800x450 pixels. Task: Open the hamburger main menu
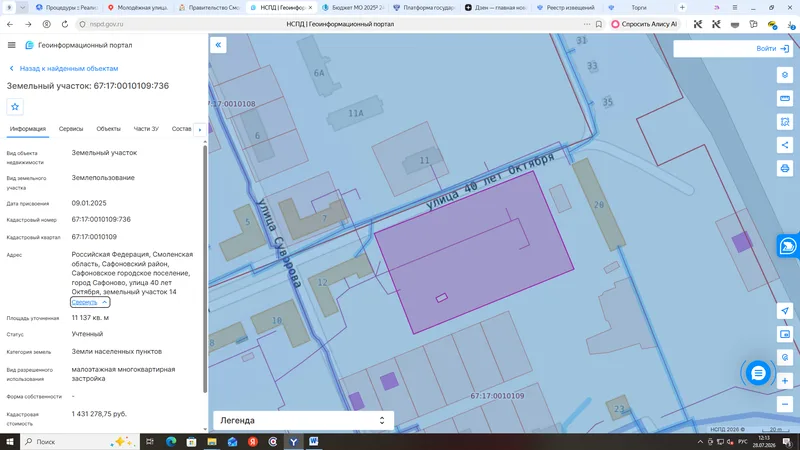coord(12,45)
